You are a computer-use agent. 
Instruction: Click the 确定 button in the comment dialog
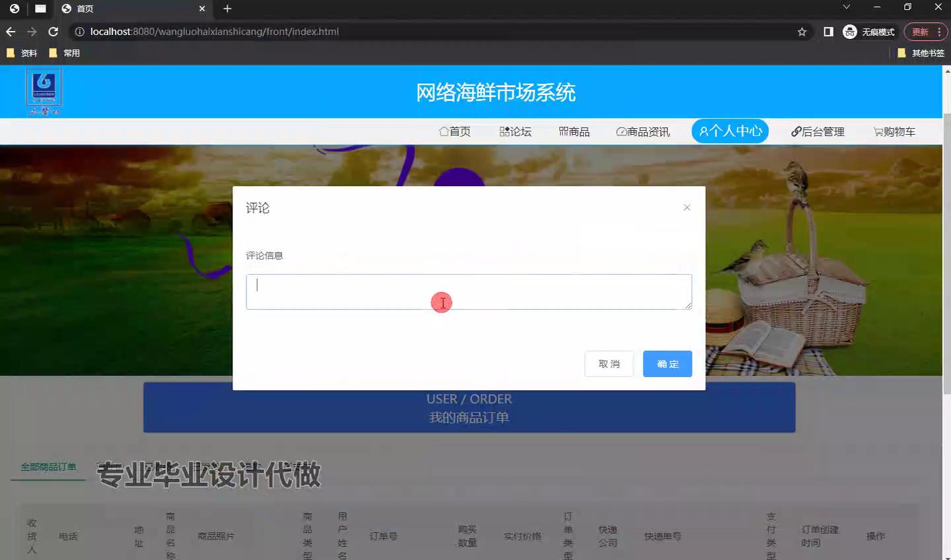(667, 364)
